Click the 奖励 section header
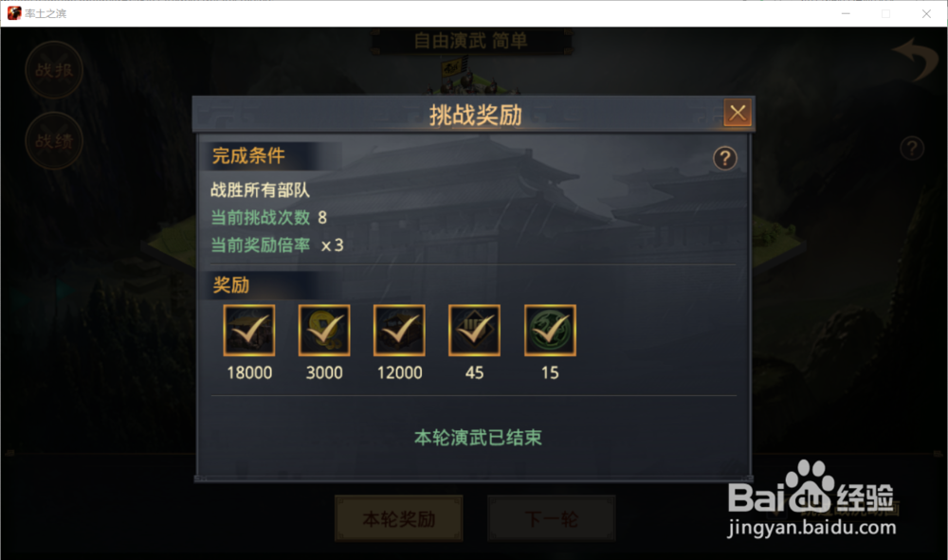 pos(231,284)
